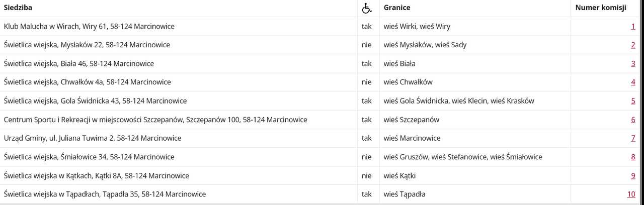Open commission number 1 link

point(633,26)
